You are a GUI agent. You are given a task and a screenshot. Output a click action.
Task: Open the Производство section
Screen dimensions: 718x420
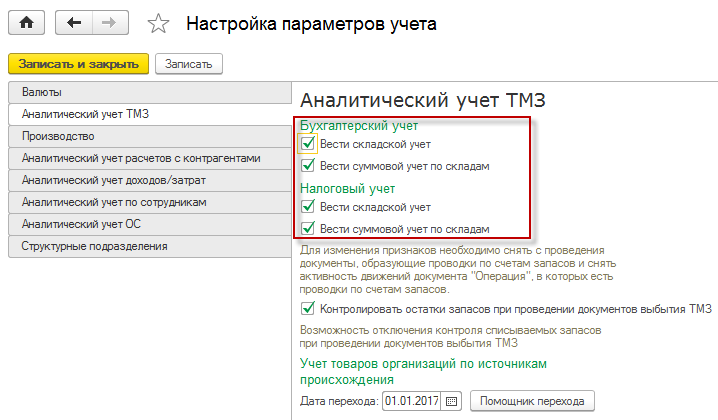coord(148,136)
